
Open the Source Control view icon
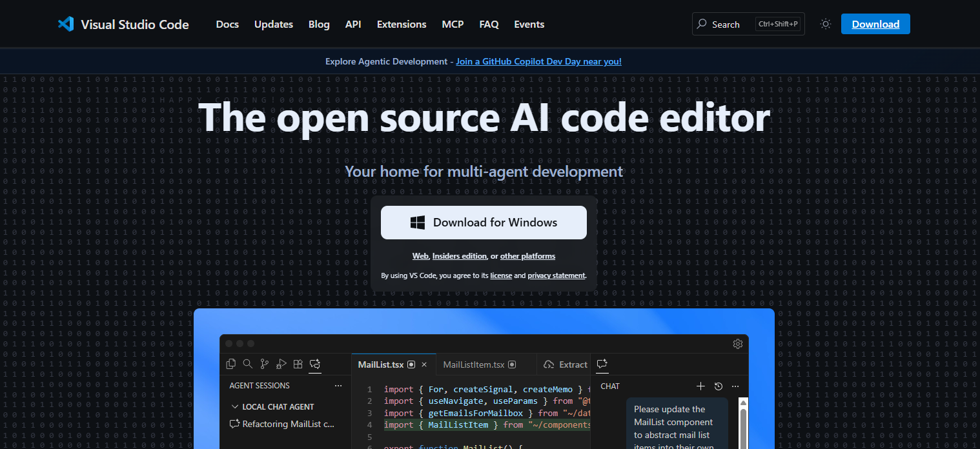(264, 364)
